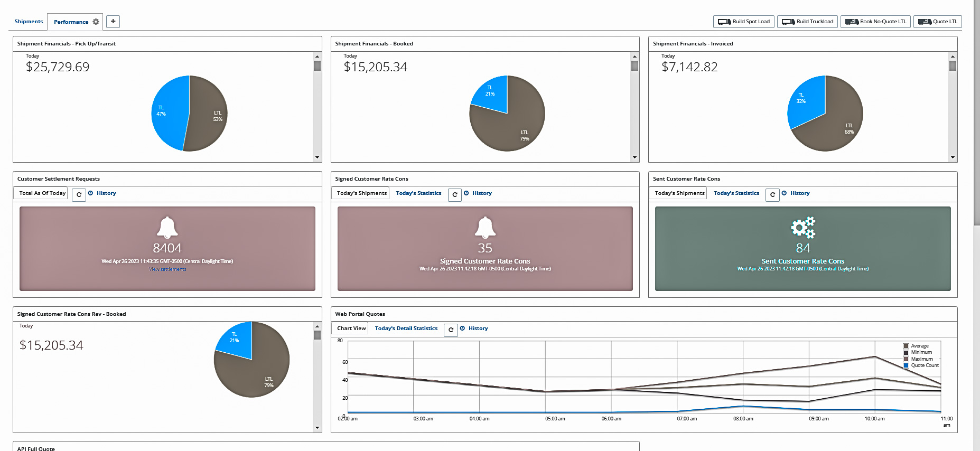The height and width of the screenshot is (451, 980).
Task: Click the bell icon in Customer Settlement tile
Action: coord(167,227)
